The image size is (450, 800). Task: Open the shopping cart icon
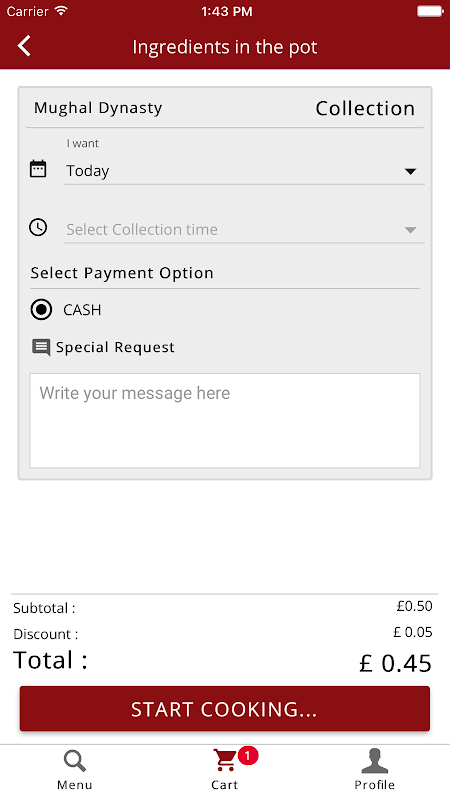tap(224, 761)
